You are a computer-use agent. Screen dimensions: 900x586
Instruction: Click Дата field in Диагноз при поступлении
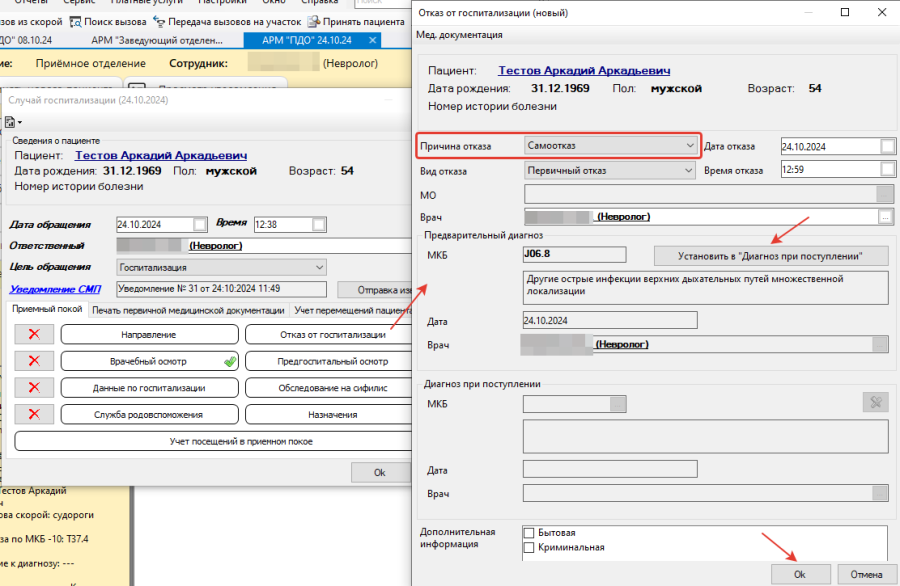pos(610,469)
